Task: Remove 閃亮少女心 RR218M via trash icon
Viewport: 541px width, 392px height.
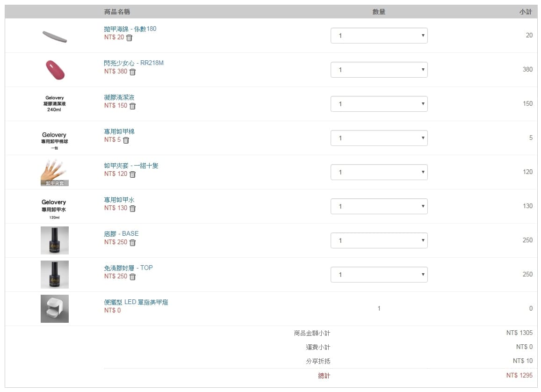Action: coord(133,72)
